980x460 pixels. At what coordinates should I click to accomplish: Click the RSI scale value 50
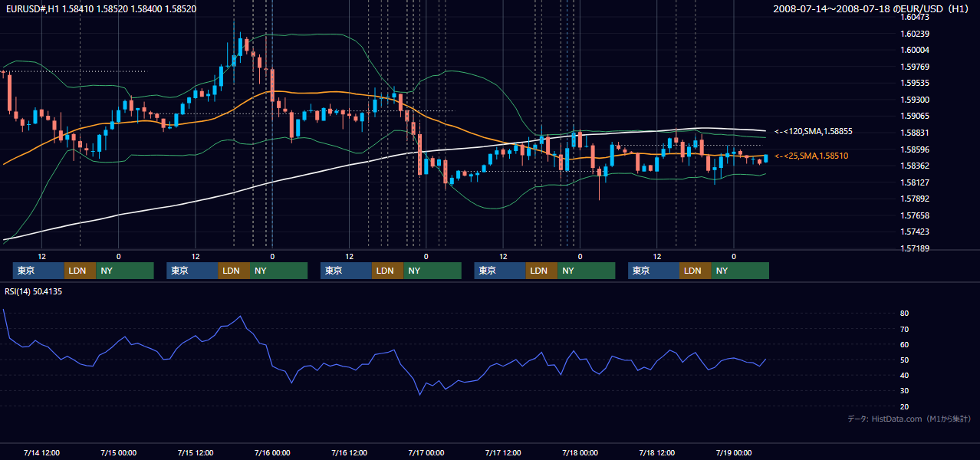[x=905, y=360]
